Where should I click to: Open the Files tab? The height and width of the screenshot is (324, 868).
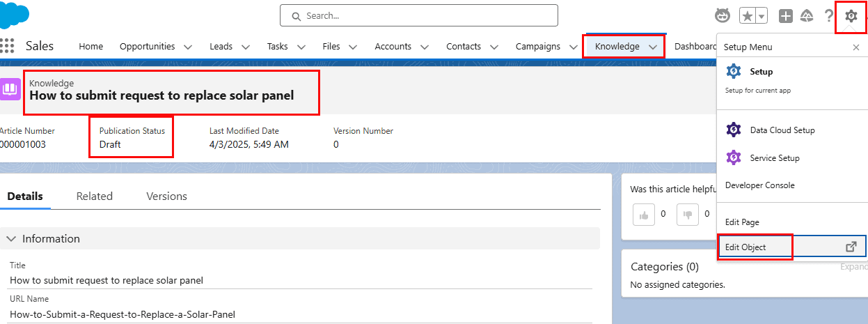point(331,46)
